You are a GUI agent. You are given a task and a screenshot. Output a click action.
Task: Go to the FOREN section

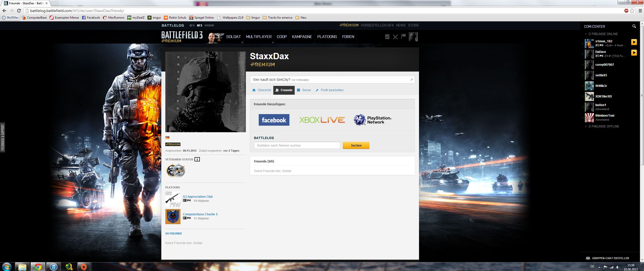[348, 37]
